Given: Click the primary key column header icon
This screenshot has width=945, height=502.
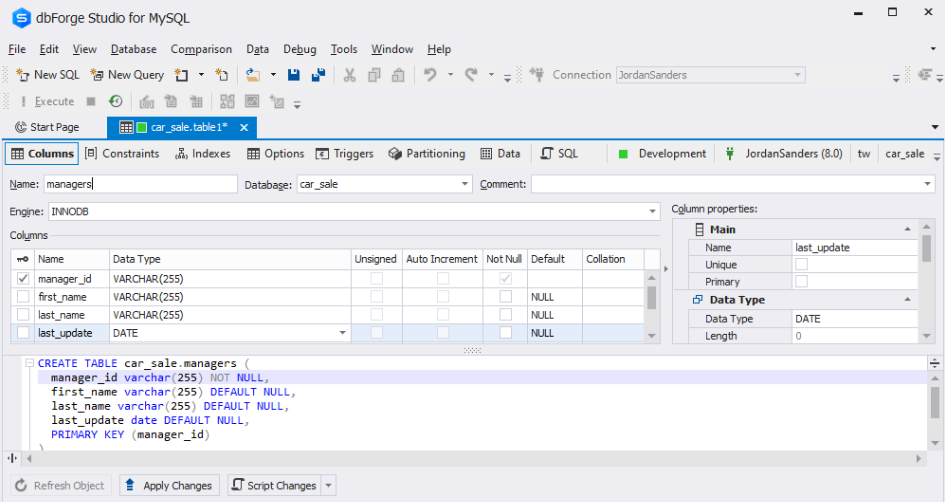Looking at the screenshot, I should point(23,259).
